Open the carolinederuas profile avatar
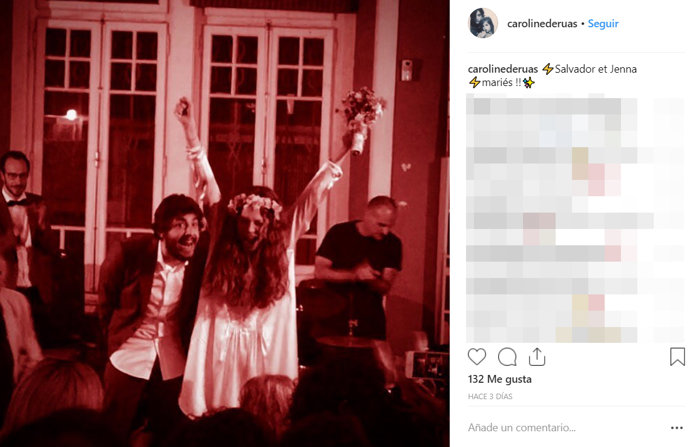The height and width of the screenshot is (447, 690). (483, 23)
